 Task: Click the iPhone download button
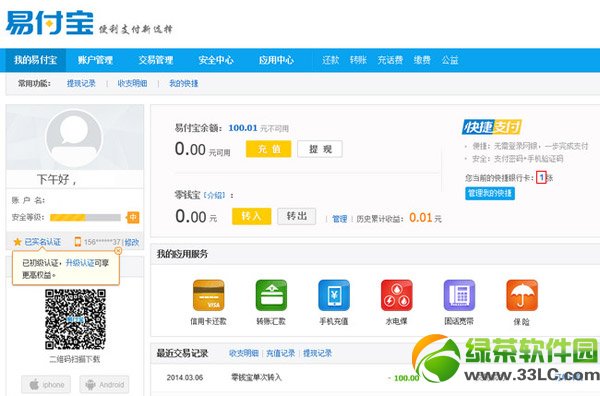(46, 385)
